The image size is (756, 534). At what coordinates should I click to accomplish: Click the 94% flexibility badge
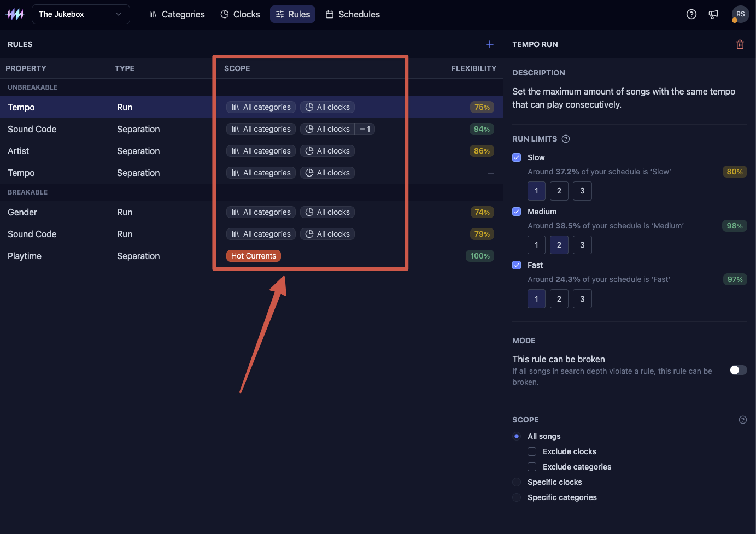482,129
